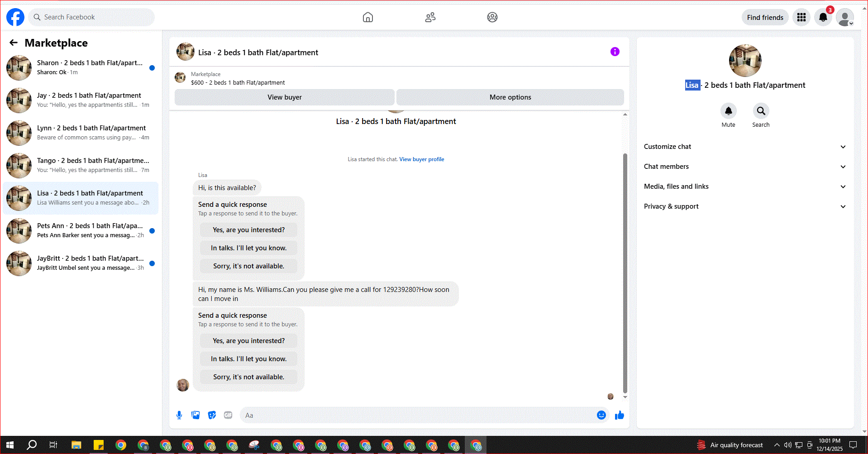This screenshot has height=454, width=868.
Task: Click the 'Hi, is this available?' message
Action: click(227, 188)
